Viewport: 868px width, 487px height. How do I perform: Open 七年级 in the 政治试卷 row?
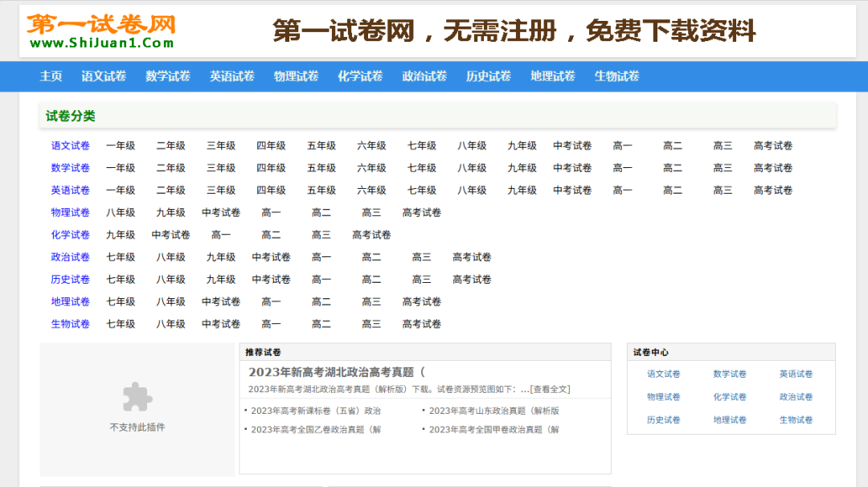pos(121,256)
